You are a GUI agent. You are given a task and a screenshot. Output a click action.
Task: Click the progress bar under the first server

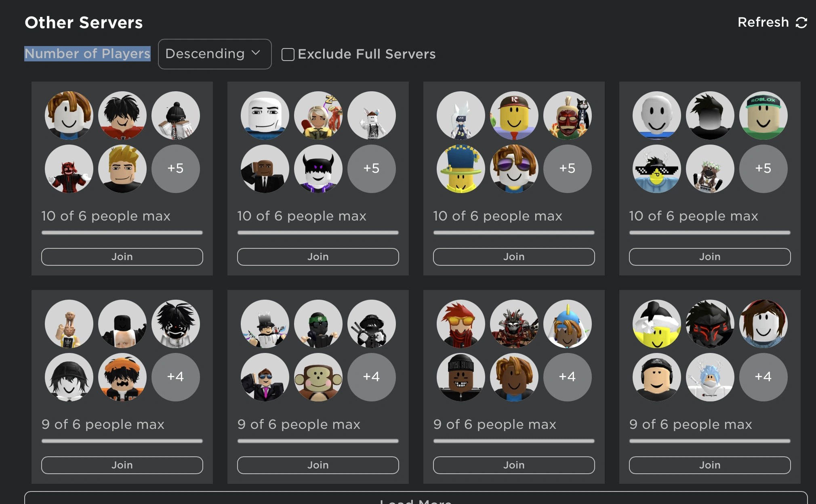[x=122, y=232]
